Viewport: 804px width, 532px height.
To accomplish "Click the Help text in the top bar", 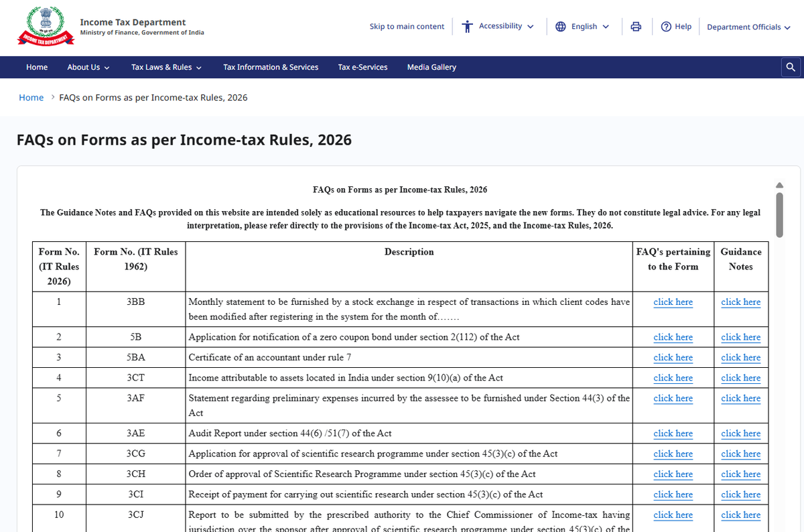I will pos(683,27).
